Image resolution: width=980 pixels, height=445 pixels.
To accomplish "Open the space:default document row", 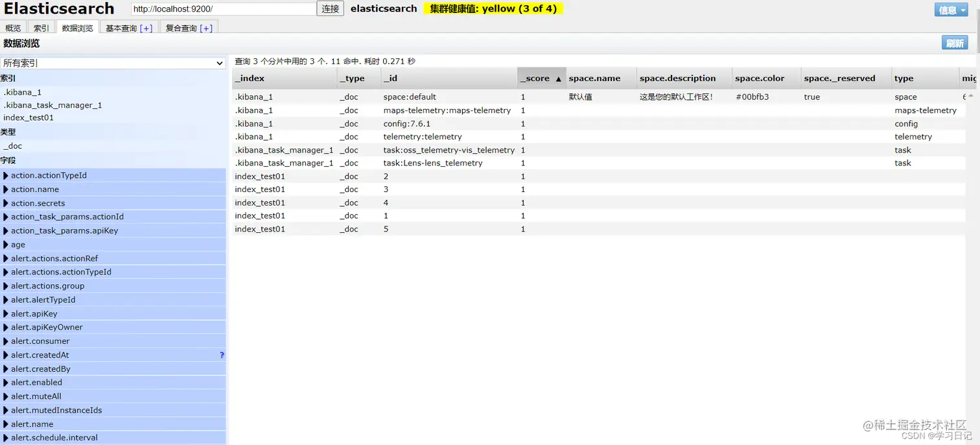I will tap(599, 97).
